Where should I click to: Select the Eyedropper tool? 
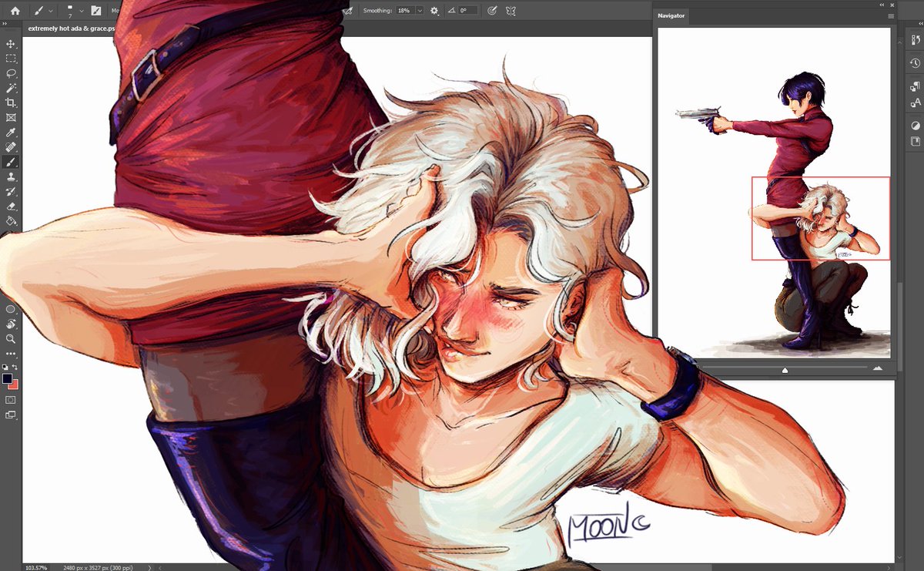(11, 133)
